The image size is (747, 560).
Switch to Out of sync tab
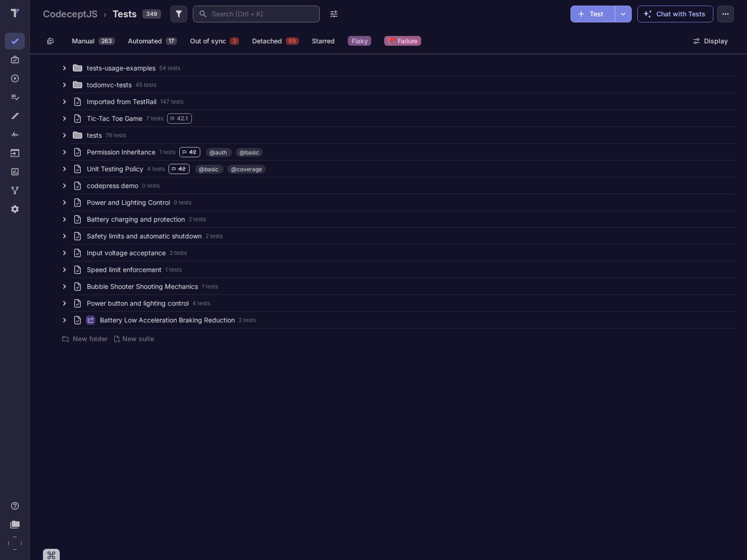[214, 41]
